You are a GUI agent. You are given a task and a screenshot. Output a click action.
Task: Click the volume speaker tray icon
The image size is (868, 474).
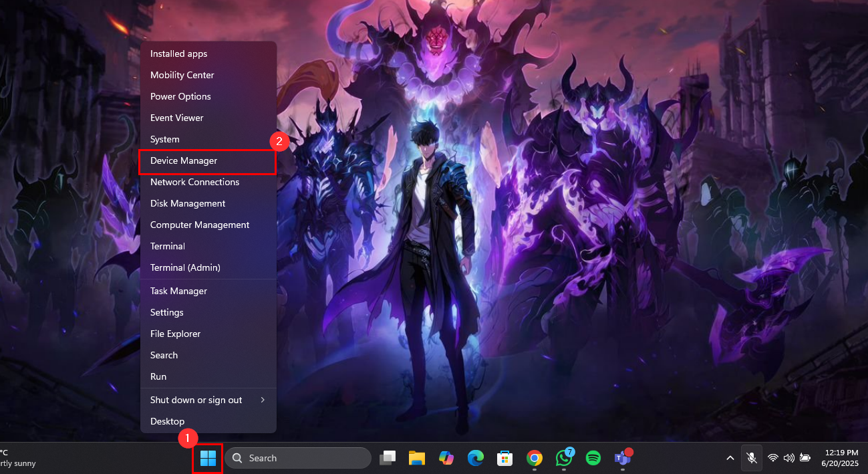point(789,458)
